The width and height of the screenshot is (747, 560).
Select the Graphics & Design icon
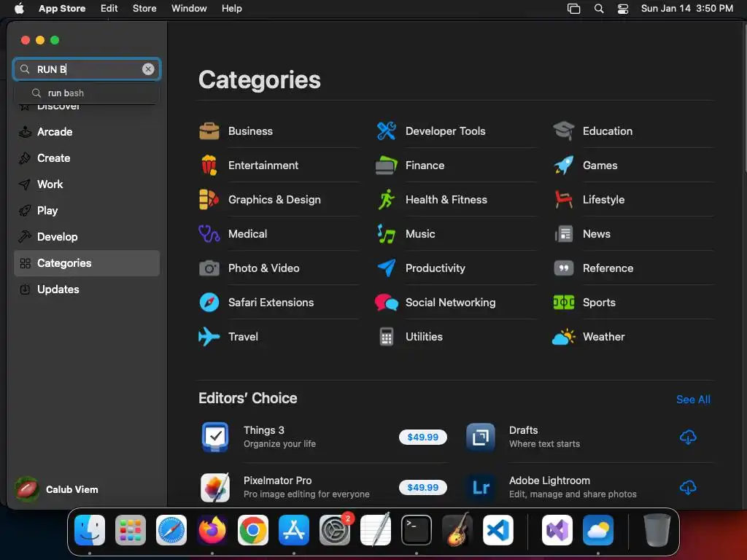tap(209, 200)
